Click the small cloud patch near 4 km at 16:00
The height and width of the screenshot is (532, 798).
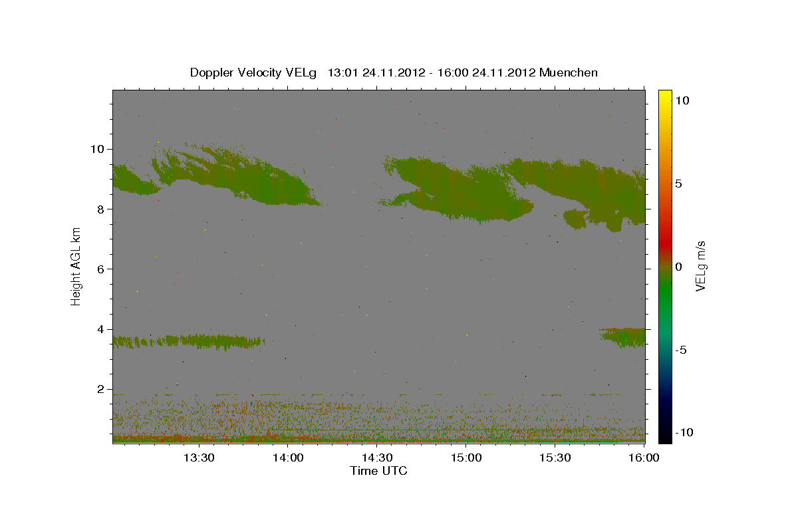click(x=623, y=337)
